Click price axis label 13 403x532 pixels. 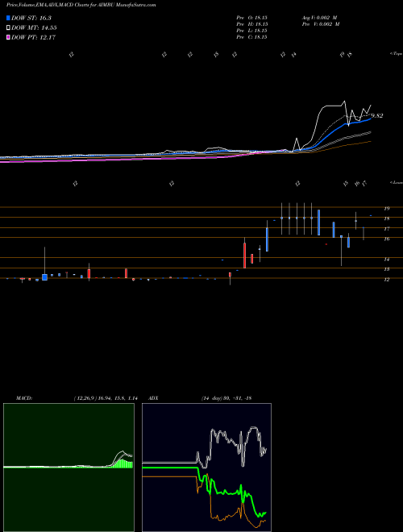pos(386,269)
